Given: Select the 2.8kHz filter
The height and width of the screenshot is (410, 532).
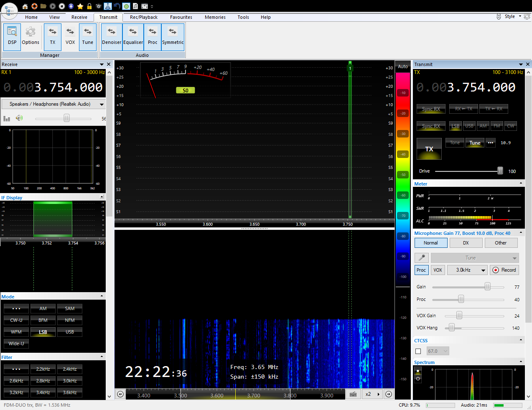Looking at the screenshot, I should tap(43, 381).
